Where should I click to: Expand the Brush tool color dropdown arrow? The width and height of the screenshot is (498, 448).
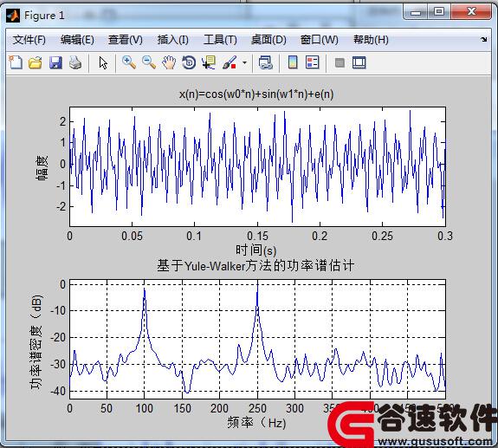coord(244,62)
